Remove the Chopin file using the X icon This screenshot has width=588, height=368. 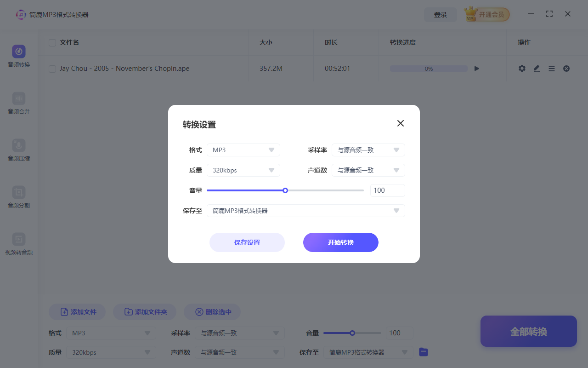566,68
